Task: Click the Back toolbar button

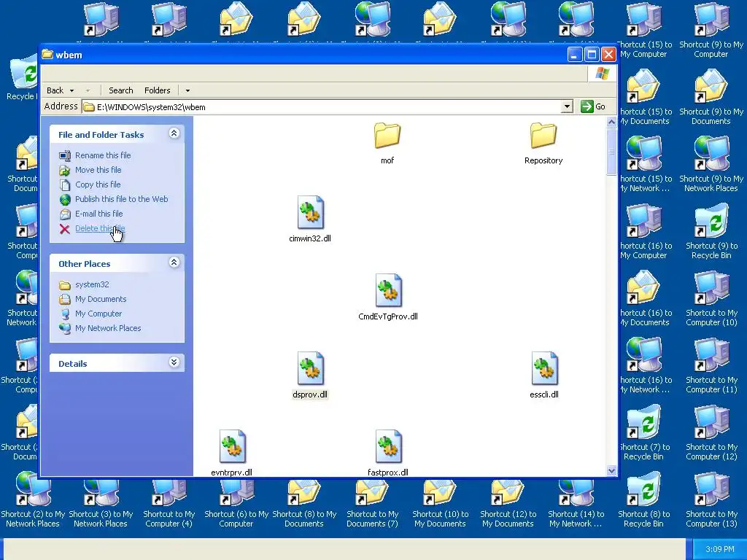Action: pos(55,90)
